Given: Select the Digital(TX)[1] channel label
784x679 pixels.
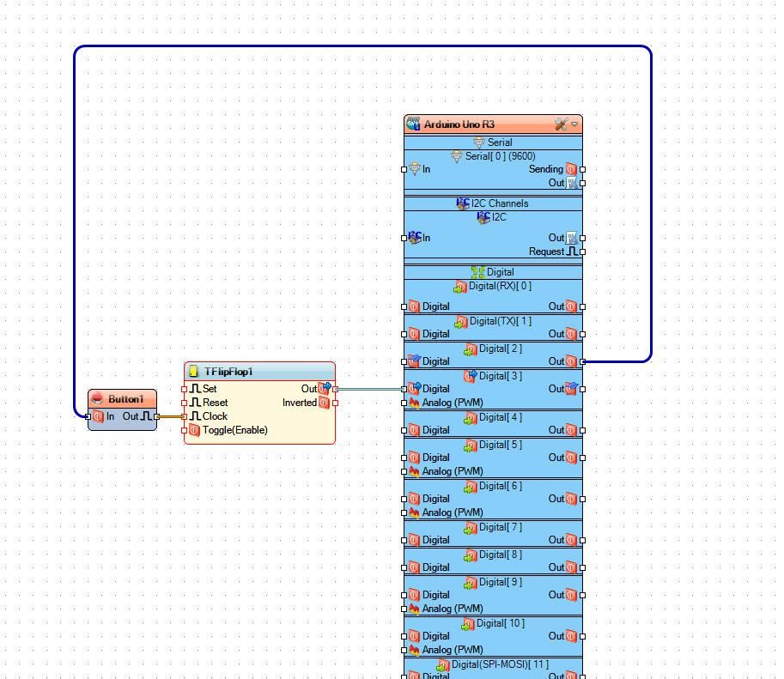Looking at the screenshot, I should pos(501,321).
